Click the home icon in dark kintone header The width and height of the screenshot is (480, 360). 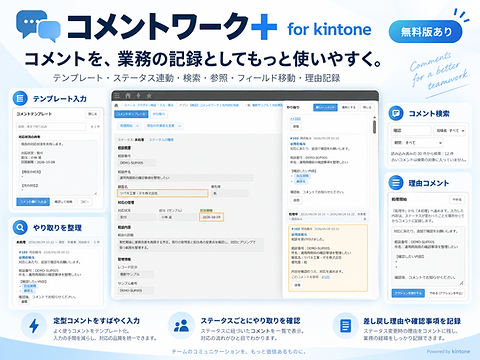pos(128,96)
